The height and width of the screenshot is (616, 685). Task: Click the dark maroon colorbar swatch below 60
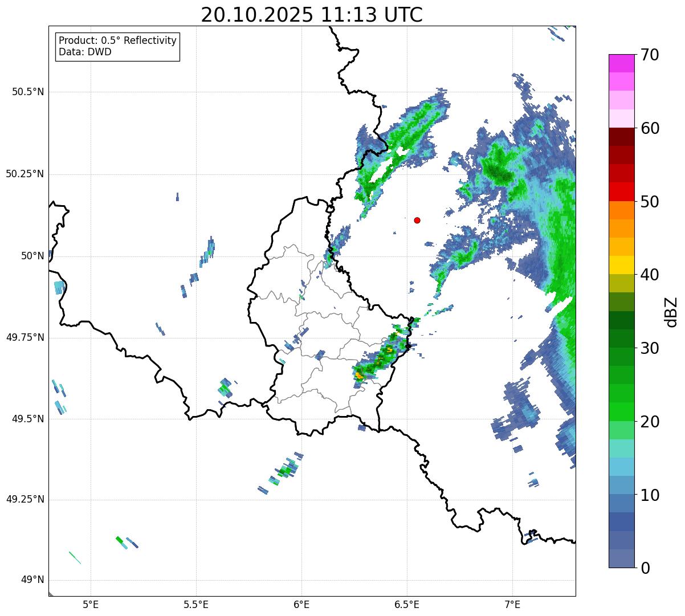[621, 137]
